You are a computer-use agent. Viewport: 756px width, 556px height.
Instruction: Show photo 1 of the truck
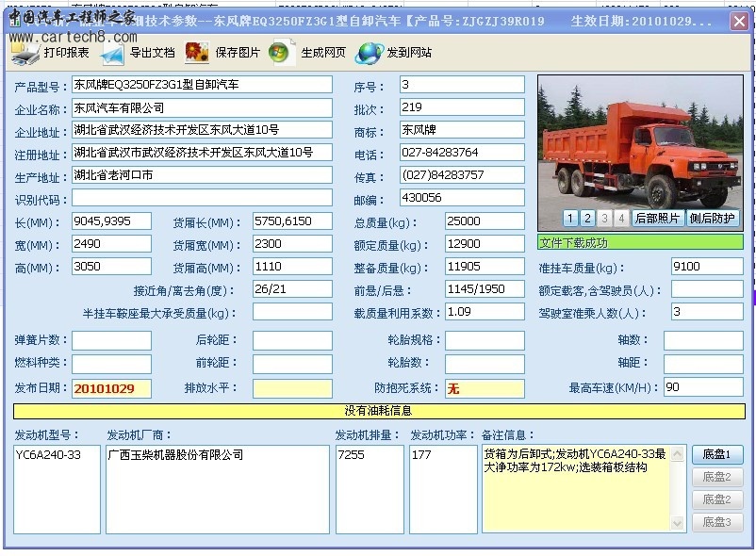click(x=570, y=219)
